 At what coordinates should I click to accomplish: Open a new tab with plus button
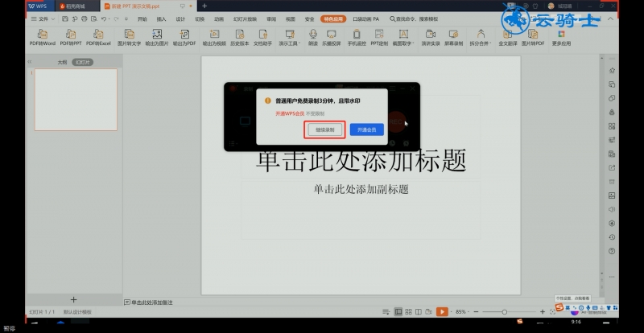[x=204, y=6]
